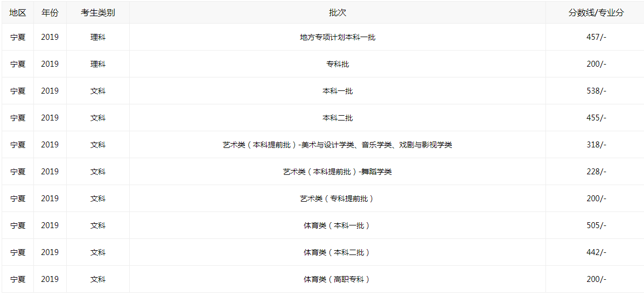Screen dimensions: 644x297
Task: Select the 分数线/专业分 column header
Action: coord(596,13)
